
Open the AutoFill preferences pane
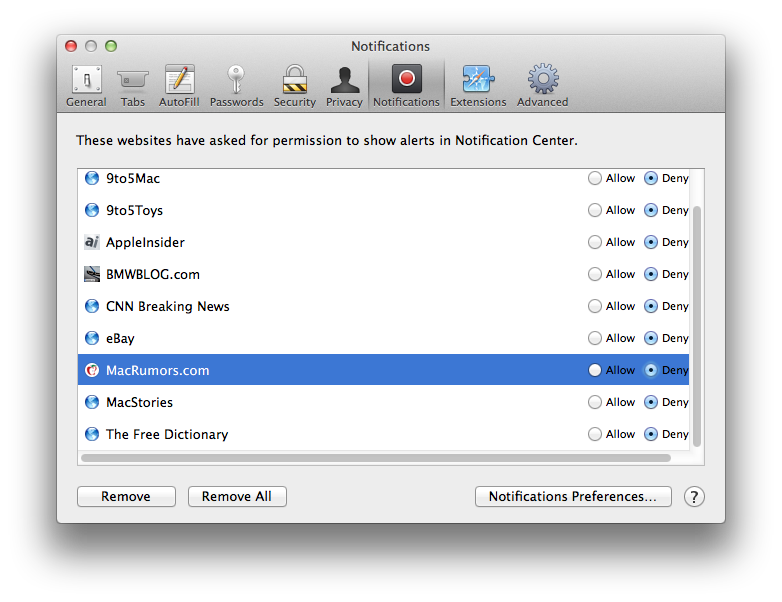tap(179, 85)
